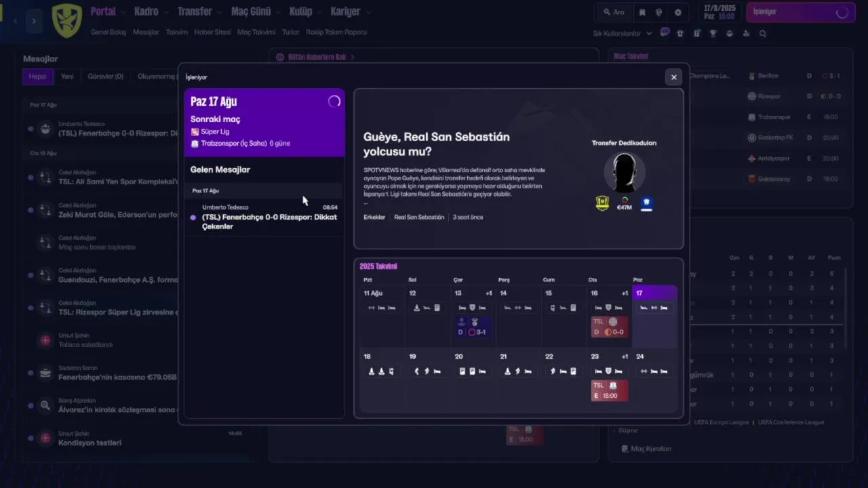868x488 pixels.
Task: Expand the Transfer dropdown arrow
Action: (219, 12)
